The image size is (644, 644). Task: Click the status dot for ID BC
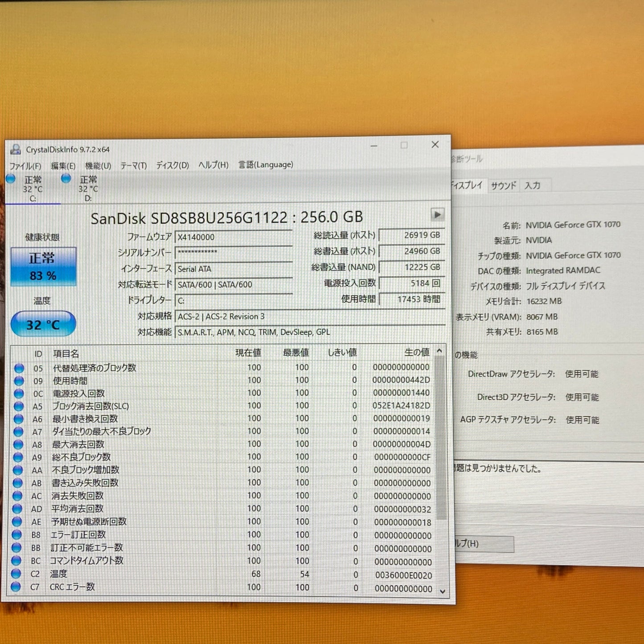point(16,560)
